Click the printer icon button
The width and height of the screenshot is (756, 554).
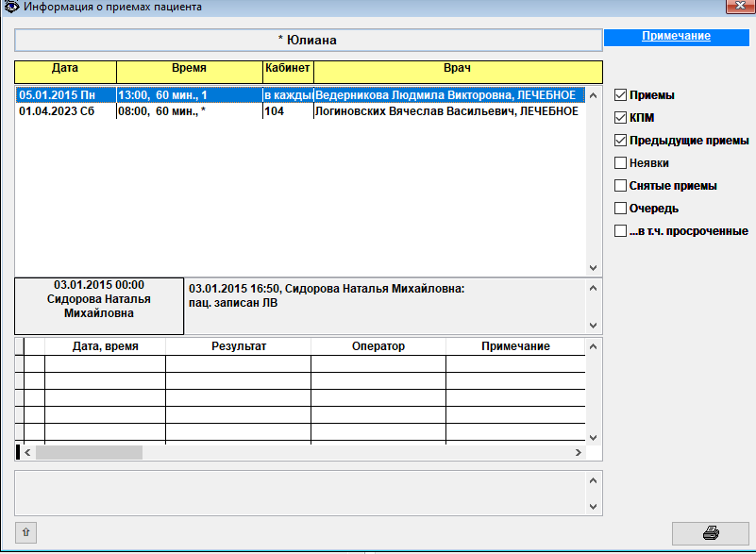click(x=710, y=533)
